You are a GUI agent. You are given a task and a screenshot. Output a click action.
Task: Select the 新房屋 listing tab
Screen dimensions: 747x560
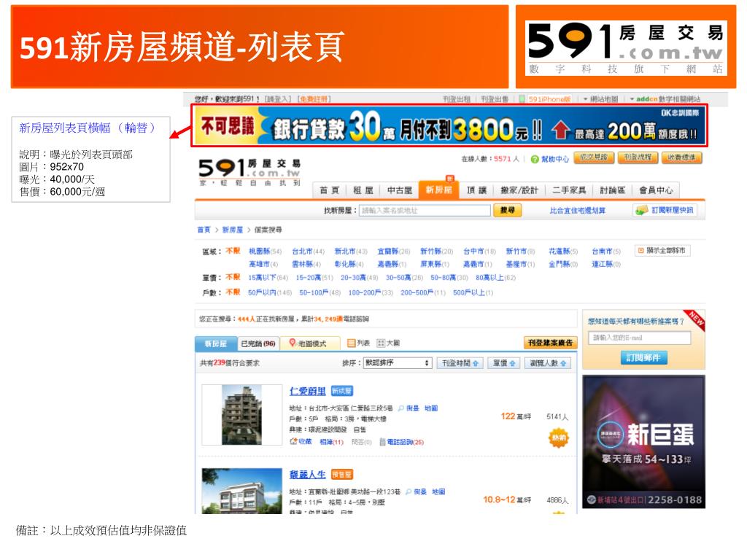(x=215, y=343)
